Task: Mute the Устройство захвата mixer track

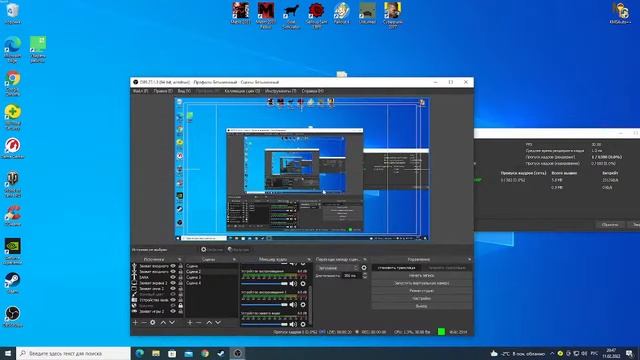Action: (293, 324)
